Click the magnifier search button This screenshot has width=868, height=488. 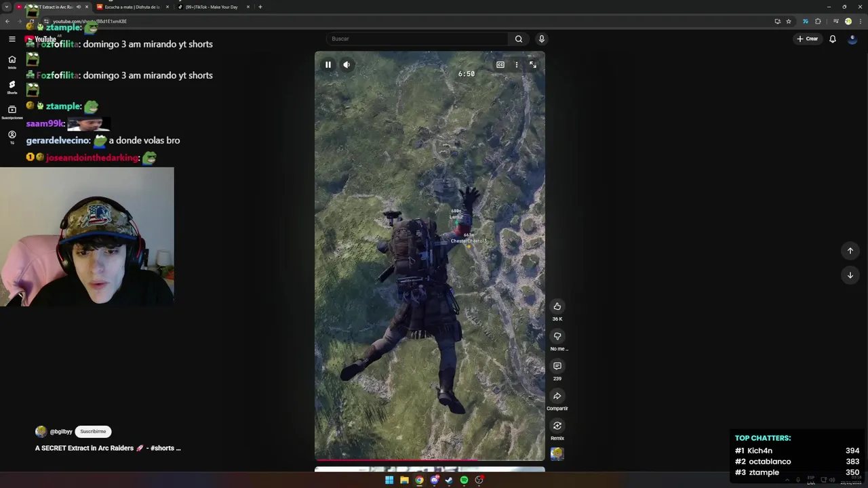[519, 39]
